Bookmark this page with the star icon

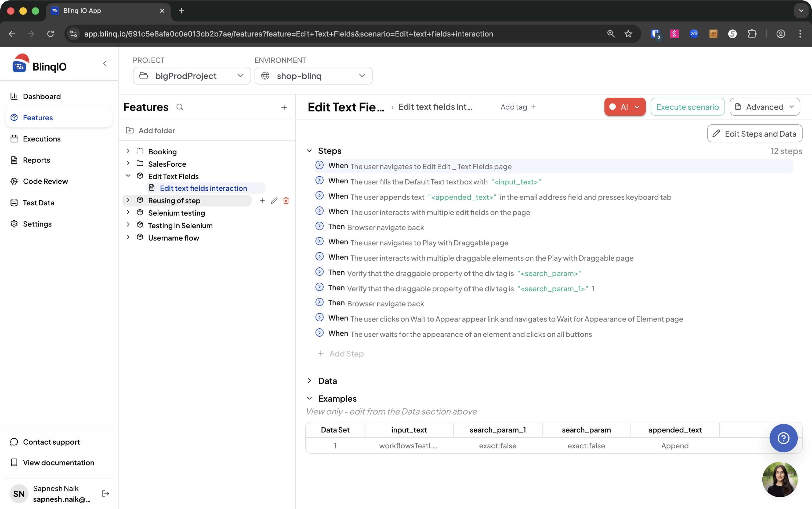[x=628, y=34]
